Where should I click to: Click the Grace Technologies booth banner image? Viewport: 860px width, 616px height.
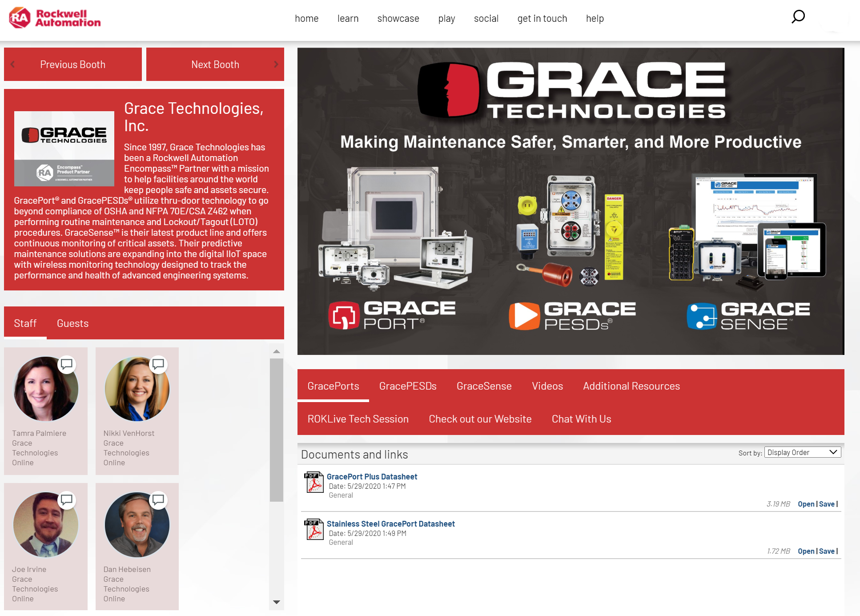tap(571, 201)
